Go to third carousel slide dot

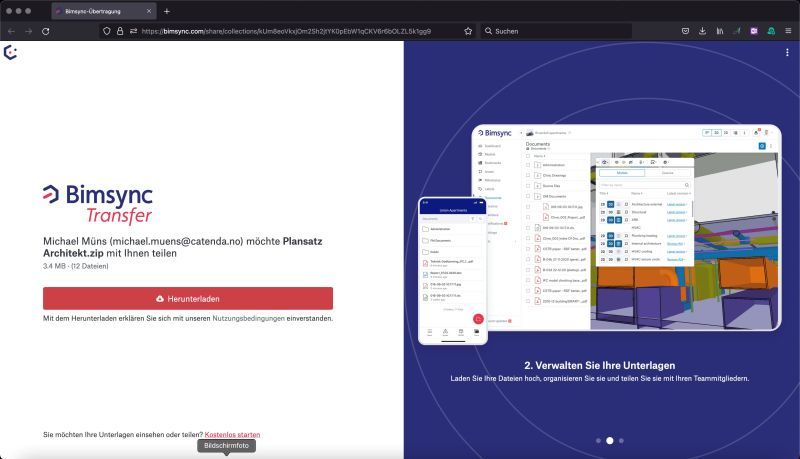click(621, 441)
